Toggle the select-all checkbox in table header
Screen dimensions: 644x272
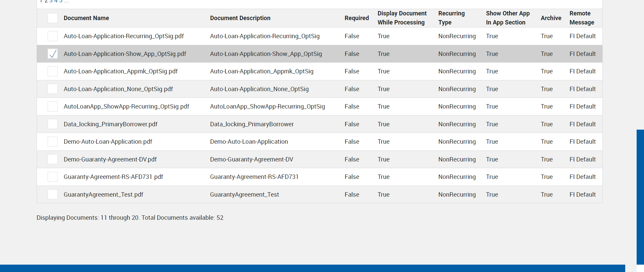pos(53,18)
